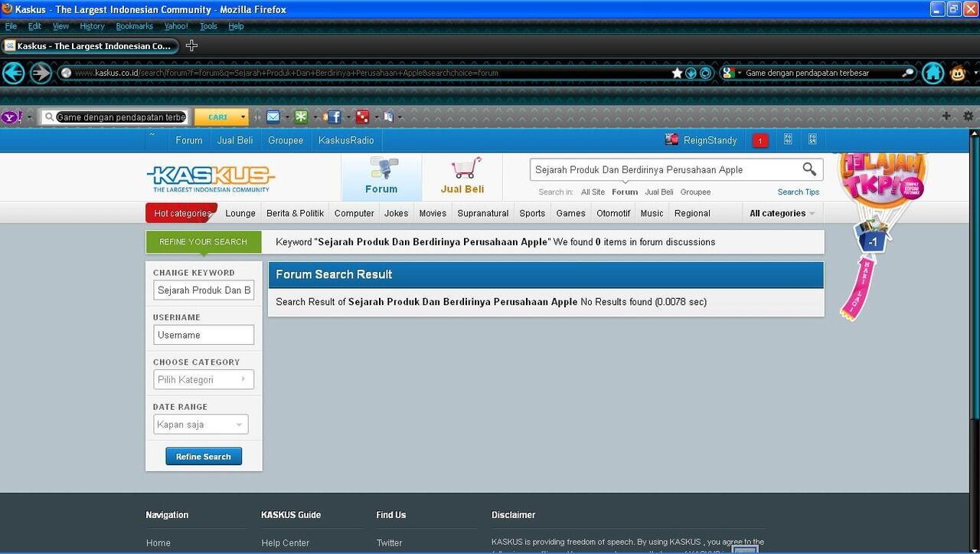Open the Lounge category
The image size is (980, 554).
pos(240,213)
